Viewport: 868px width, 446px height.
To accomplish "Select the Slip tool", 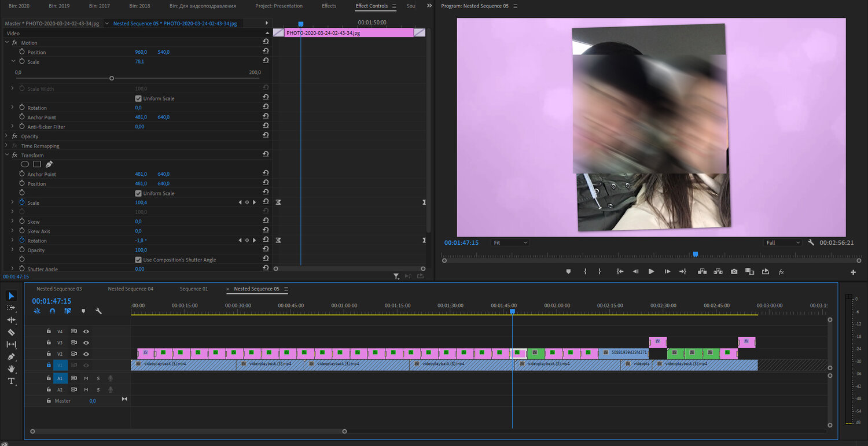I will coord(12,344).
